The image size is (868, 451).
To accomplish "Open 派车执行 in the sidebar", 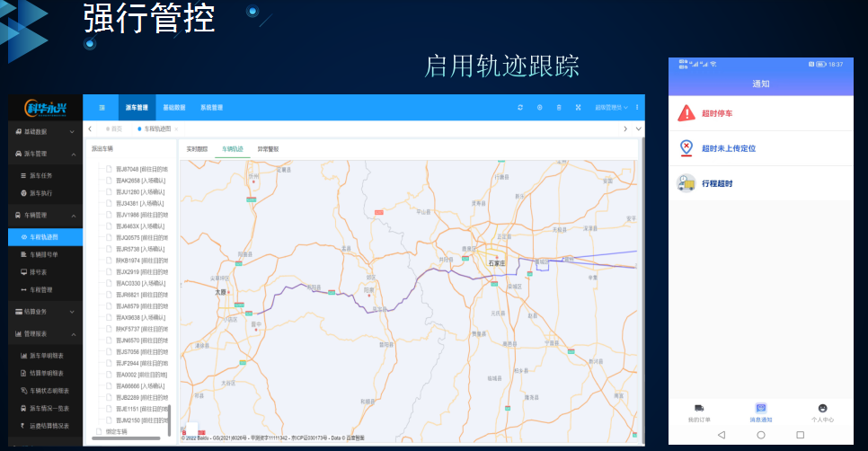I will (46, 193).
